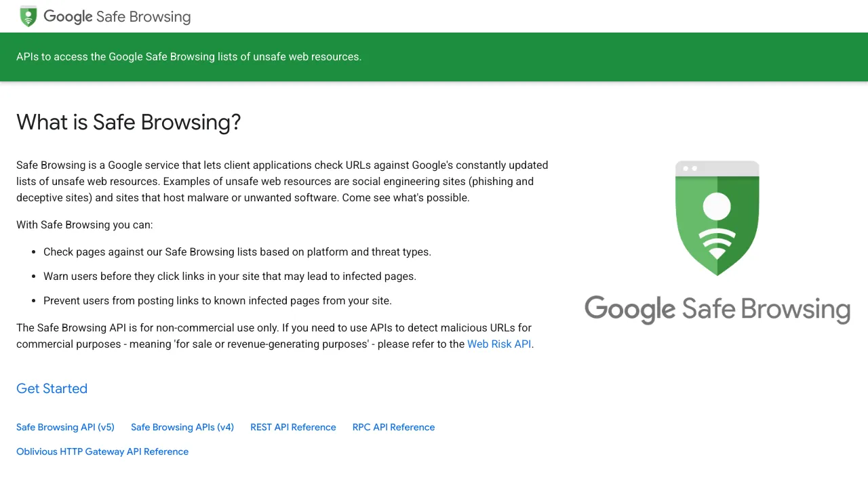Screen dimensions: 868x488
Task: Click the Google Safe Browsing header title
Action: (117, 16)
